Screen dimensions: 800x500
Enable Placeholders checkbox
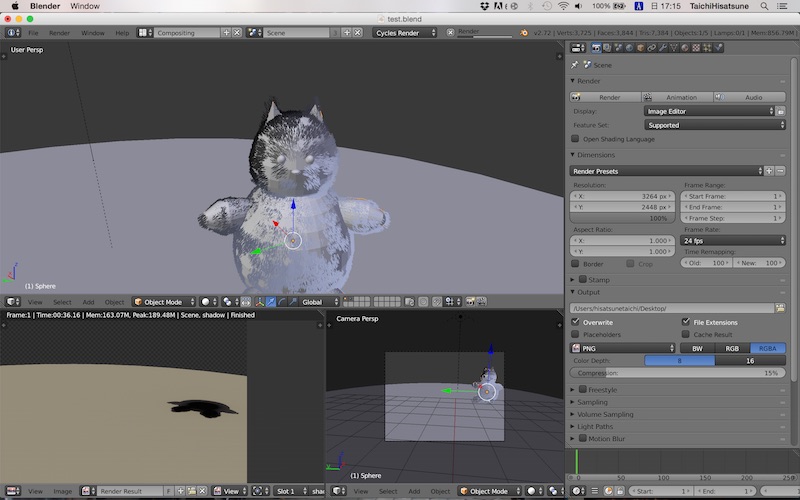(576, 334)
